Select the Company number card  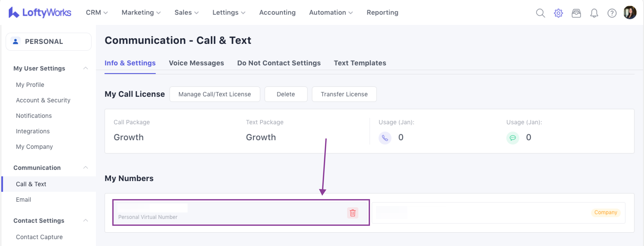498,212
